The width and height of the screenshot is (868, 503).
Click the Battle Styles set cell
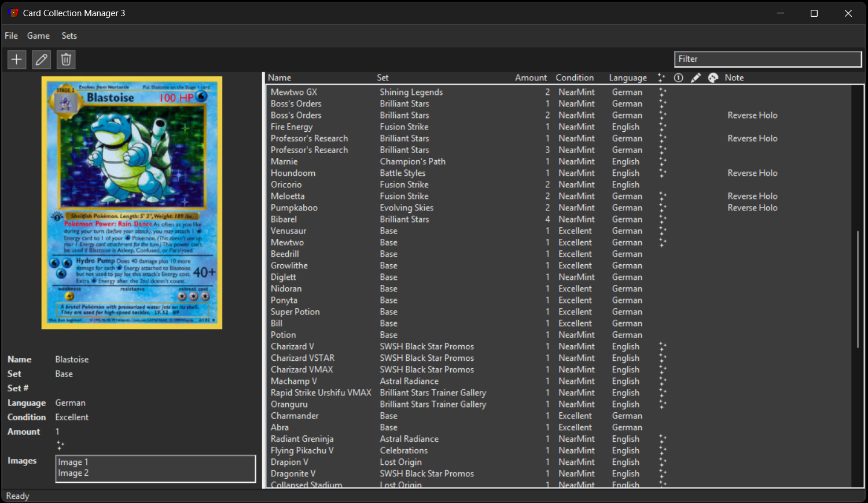[403, 173]
